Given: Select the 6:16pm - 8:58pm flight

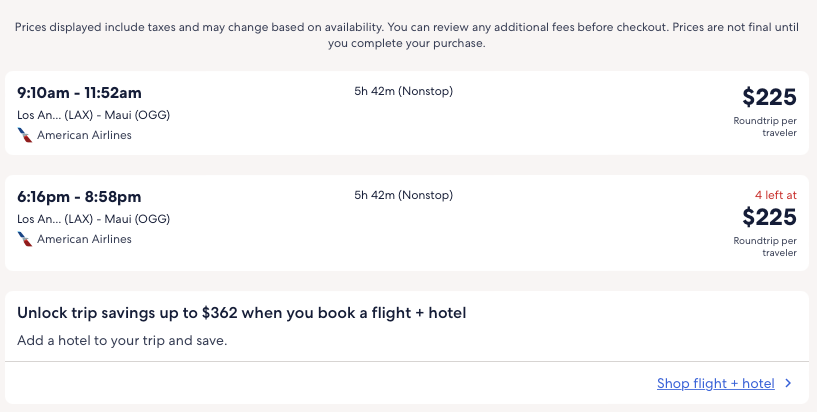Looking at the screenshot, I should tap(79, 197).
